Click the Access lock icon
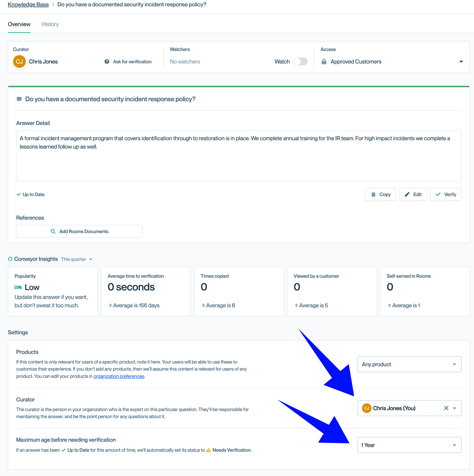The width and height of the screenshot is (474, 476). (324, 62)
